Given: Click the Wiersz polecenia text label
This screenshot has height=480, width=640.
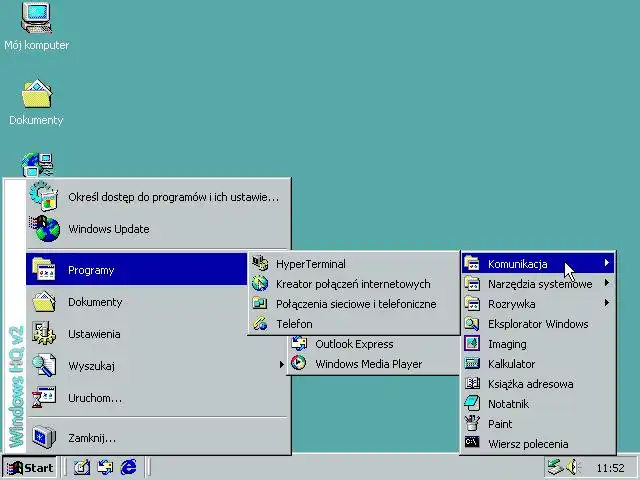Looking at the screenshot, I should [528, 444].
